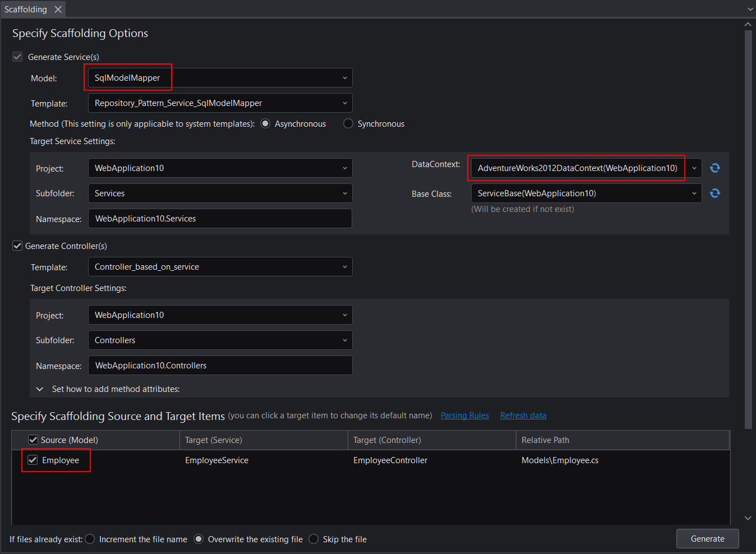Expand Set how to add method attributes
The height and width of the screenshot is (554, 756).
click(40, 389)
